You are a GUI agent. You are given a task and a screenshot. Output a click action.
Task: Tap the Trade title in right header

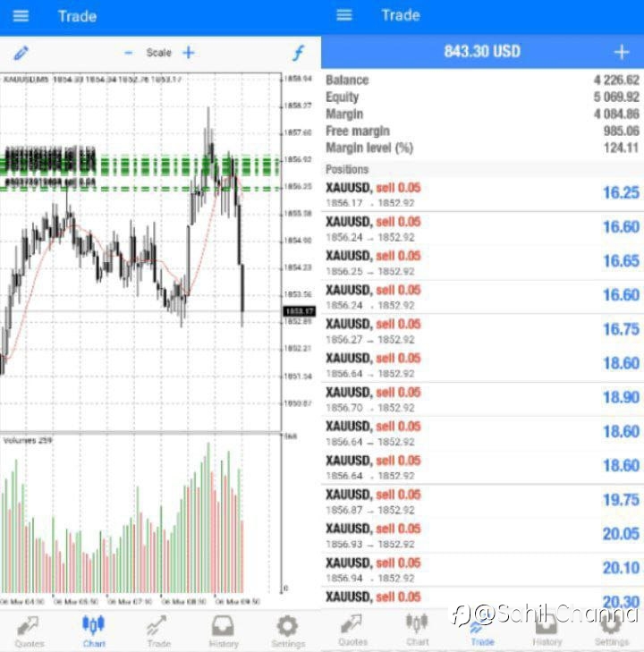coord(401,15)
